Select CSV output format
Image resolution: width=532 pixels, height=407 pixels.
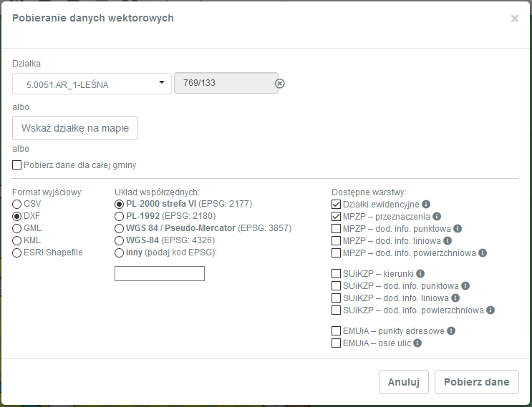coord(17,204)
